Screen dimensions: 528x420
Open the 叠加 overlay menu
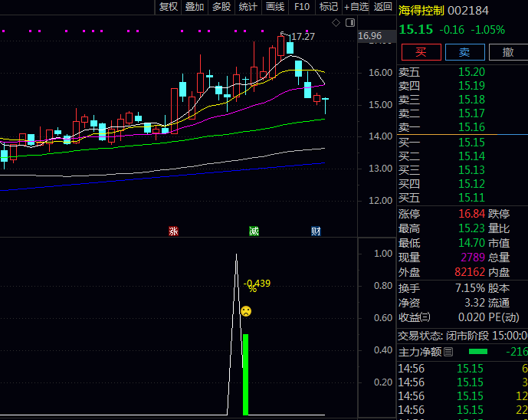click(x=195, y=7)
